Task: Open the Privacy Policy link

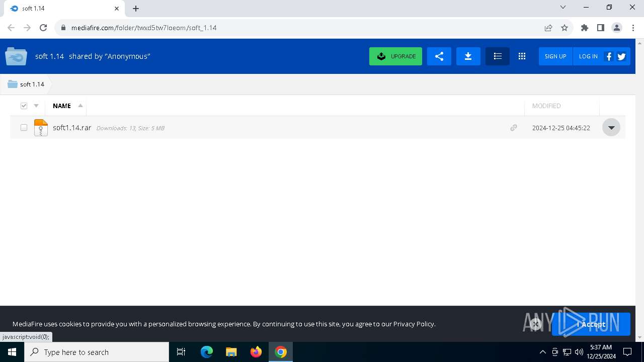Action: (414, 324)
